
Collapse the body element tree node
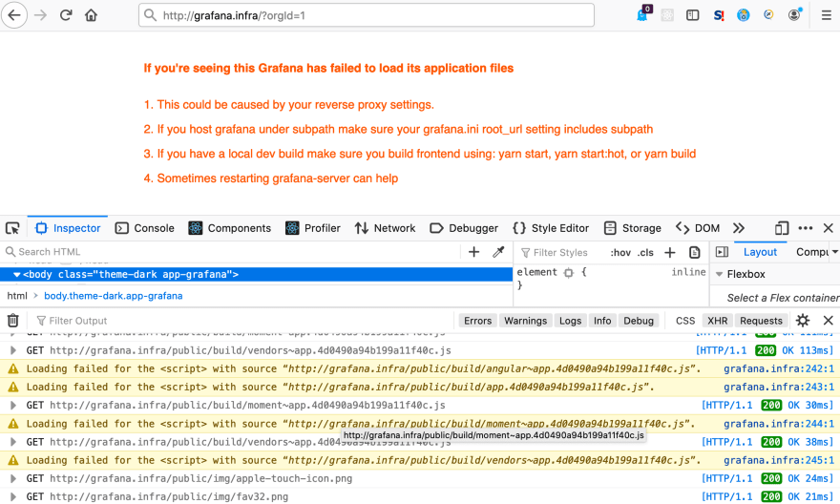[17, 275]
